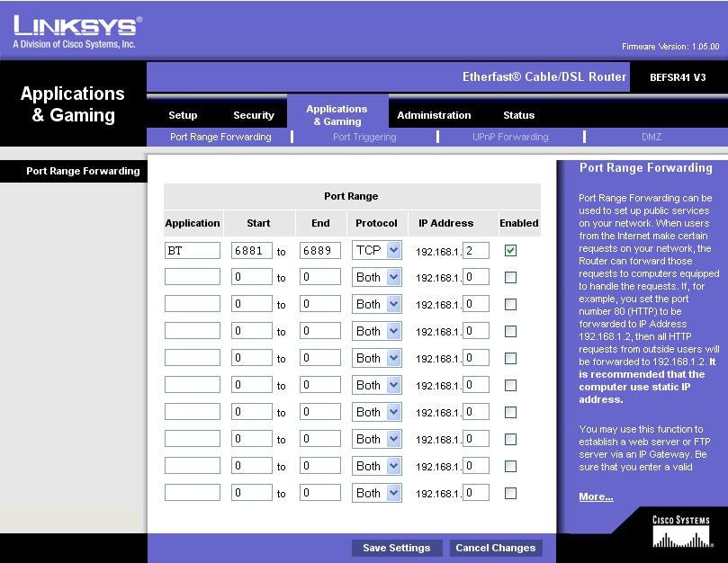Expand Protocol dropdown in ninth row
This screenshot has height=563, width=728.
coord(376,466)
